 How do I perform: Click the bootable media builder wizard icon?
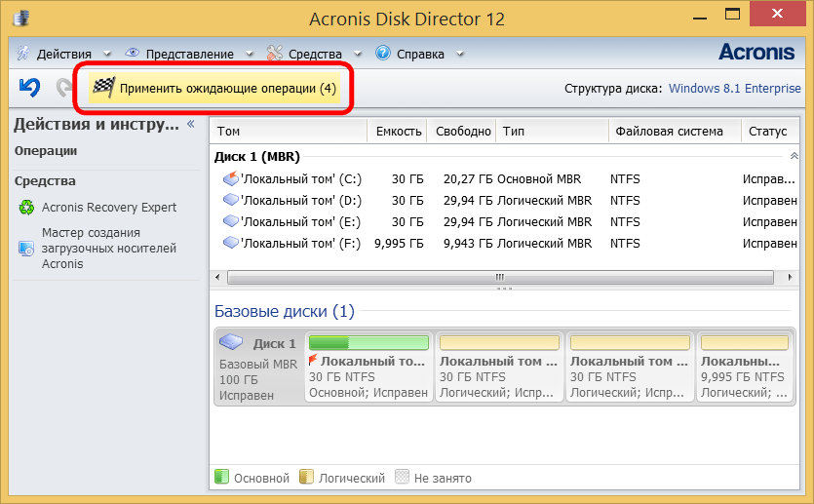pos(25,248)
